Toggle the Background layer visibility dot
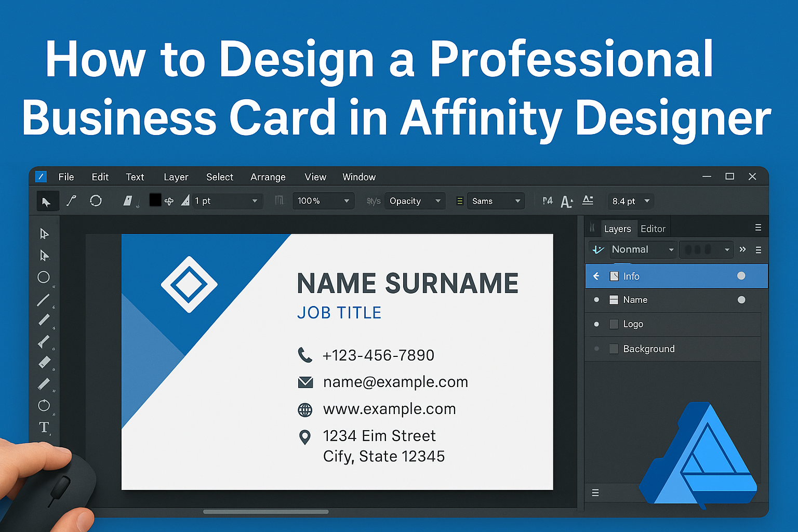Image resolution: width=798 pixels, height=532 pixels. point(596,349)
